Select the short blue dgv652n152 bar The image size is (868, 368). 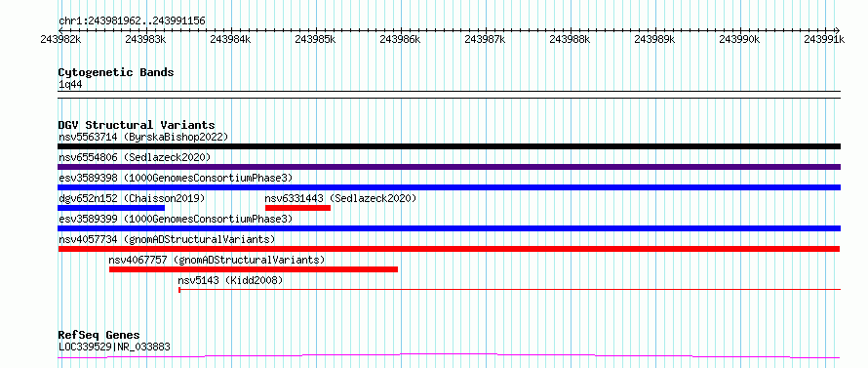pos(111,208)
